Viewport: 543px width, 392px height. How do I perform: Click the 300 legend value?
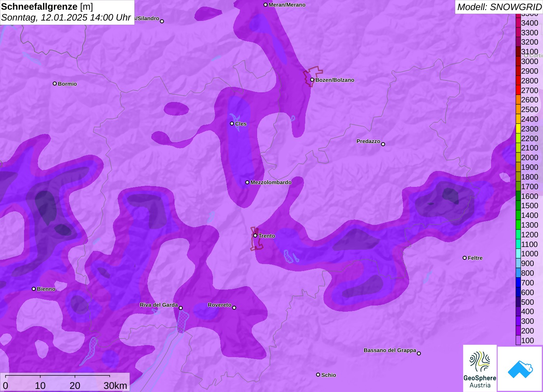click(x=528, y=321)
